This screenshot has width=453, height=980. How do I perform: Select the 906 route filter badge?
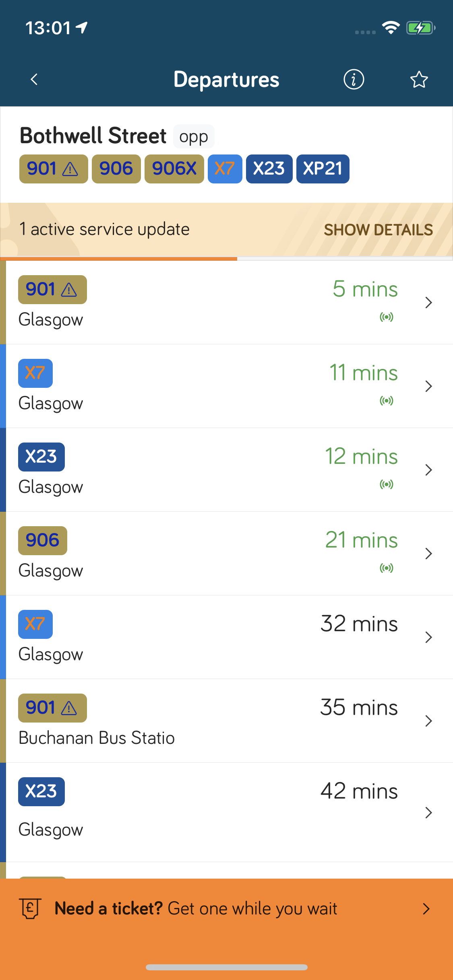pos(116,169)
